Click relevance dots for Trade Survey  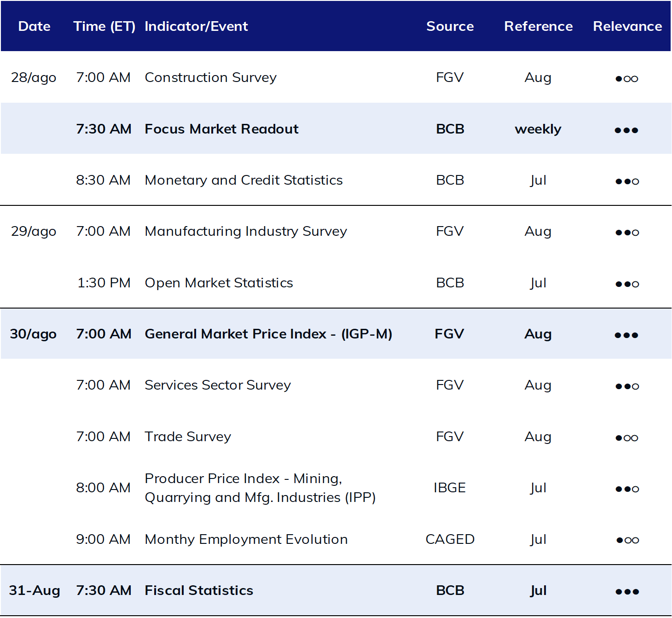(x=627, y=438)
